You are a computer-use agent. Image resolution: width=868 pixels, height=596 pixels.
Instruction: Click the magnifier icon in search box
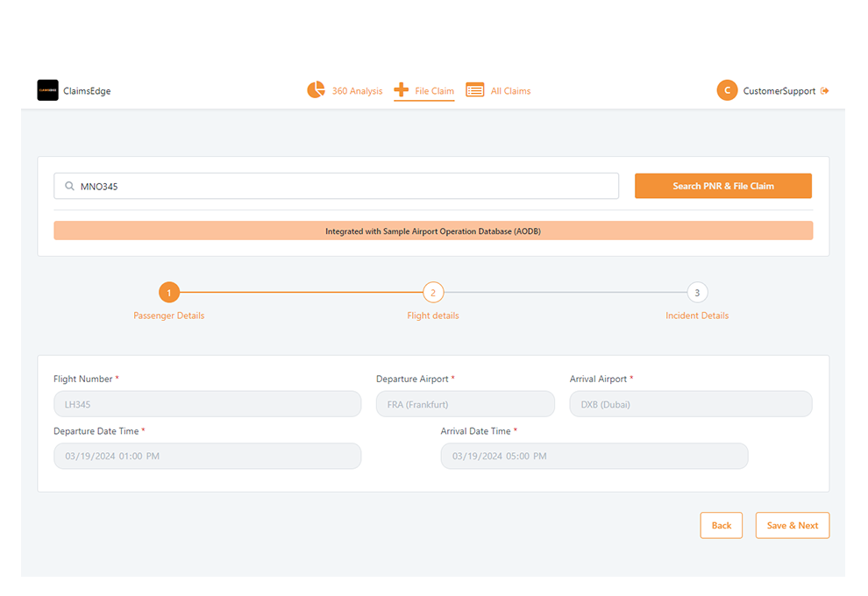coord(69,186)
